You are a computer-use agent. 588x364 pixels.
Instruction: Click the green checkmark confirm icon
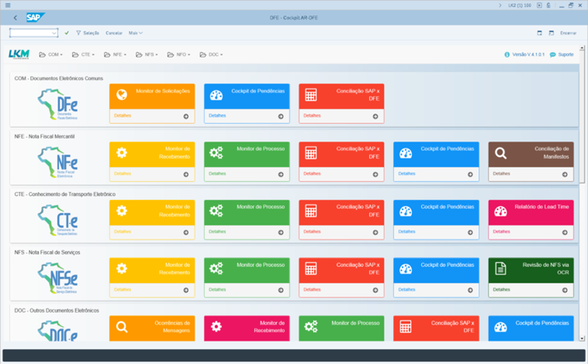pyautogui.click(x=67, y=33)
